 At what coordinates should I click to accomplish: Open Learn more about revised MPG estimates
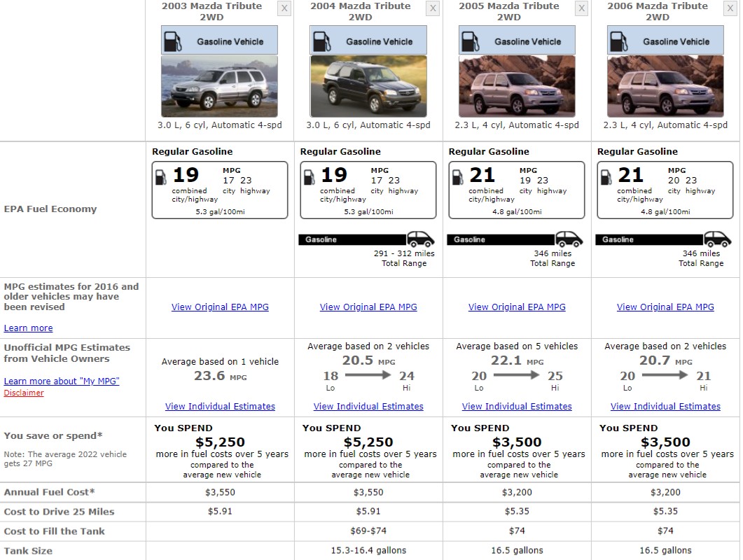[29, 328]
